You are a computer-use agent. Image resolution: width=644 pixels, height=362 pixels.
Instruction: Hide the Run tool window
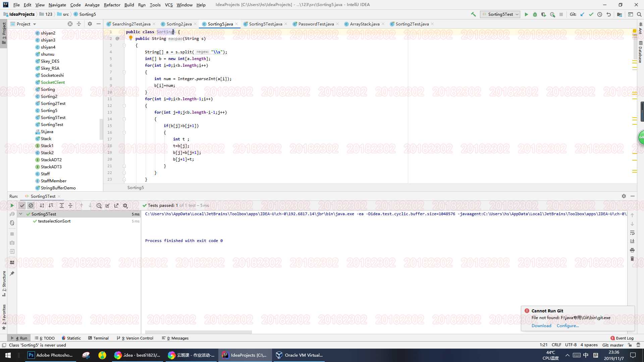(633, 196)
